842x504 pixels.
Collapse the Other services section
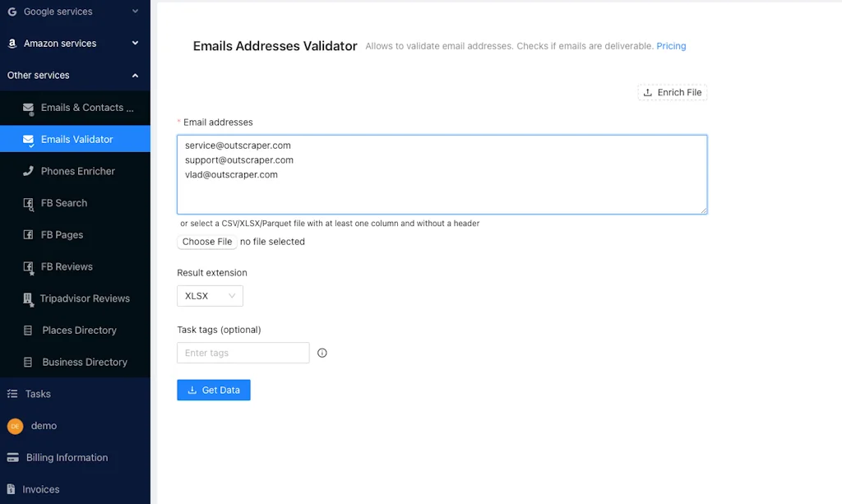[x=75, y=75]
